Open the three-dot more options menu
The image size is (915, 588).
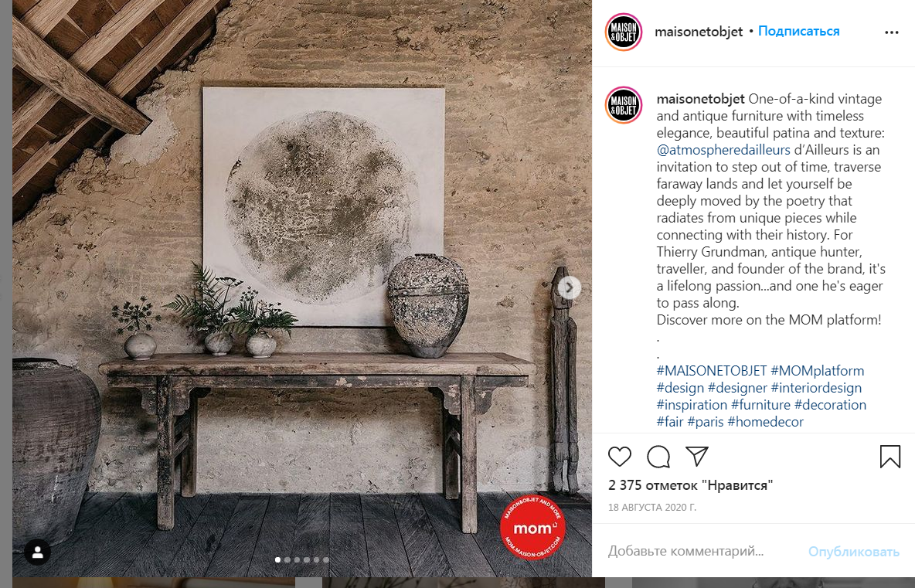pyautogui.click(x=892, y=32)
